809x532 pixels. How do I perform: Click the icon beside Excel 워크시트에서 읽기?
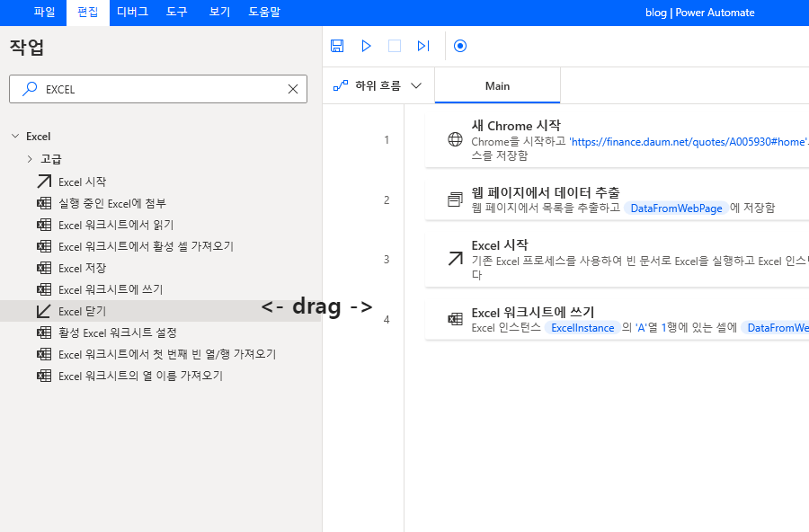pos(44,225)
